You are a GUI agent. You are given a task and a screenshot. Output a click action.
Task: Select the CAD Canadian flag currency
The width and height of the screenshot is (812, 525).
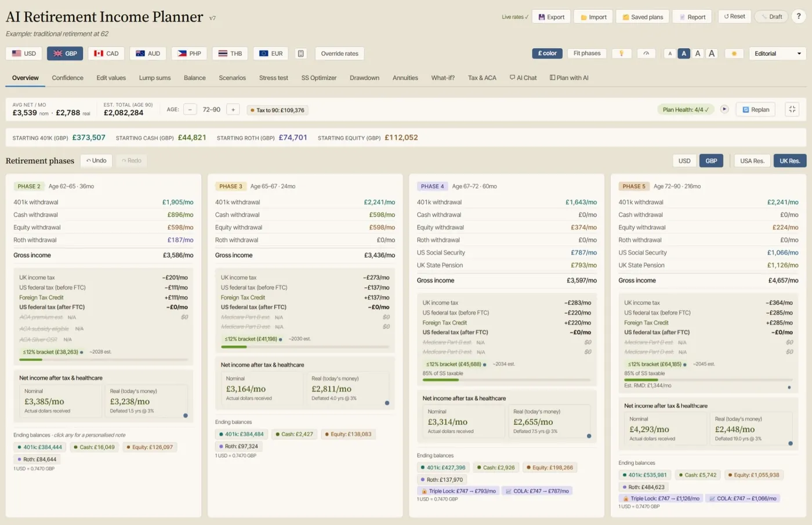[106, 53]
